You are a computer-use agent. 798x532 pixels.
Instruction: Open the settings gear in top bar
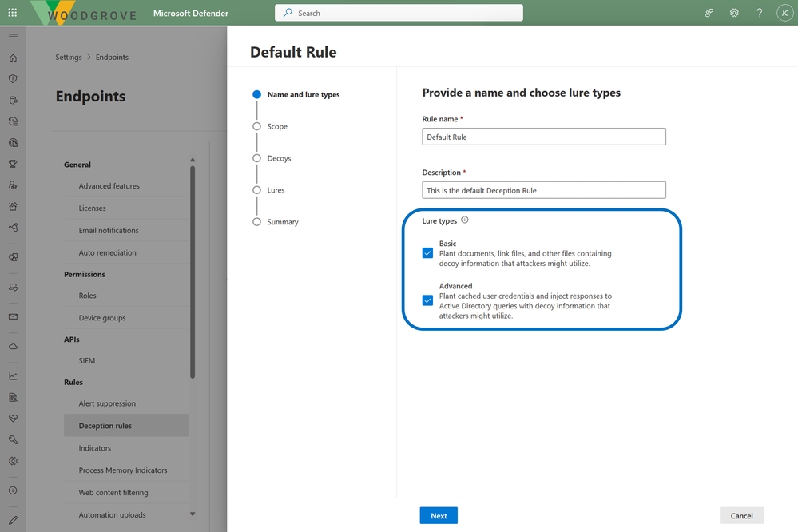pyautogui.click(x=734, y=13)
